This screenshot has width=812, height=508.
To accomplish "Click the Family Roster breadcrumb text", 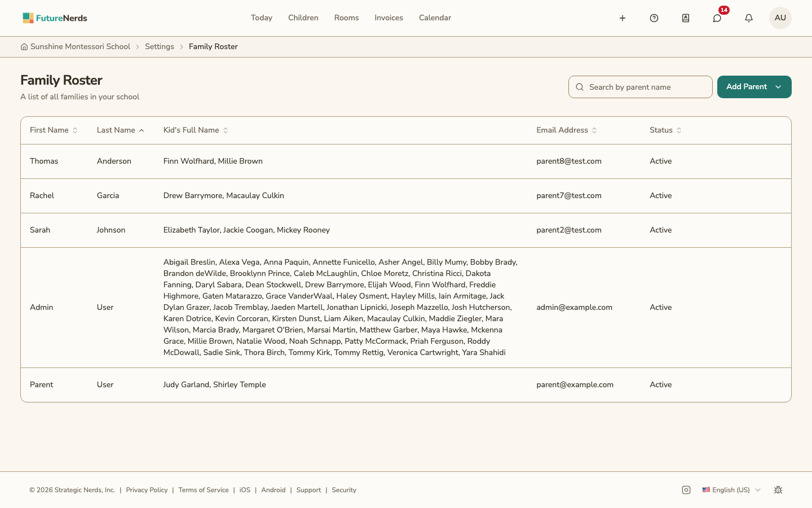I will click(x=213, y=47).
